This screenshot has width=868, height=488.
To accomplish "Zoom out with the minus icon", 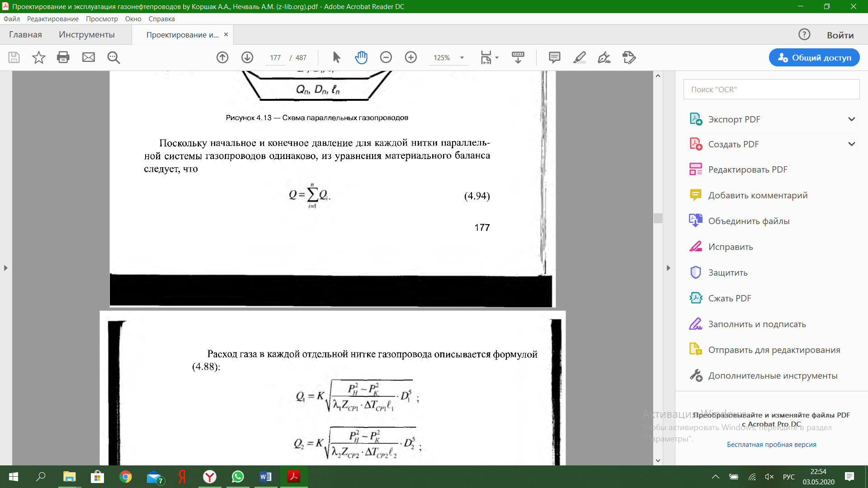I will (386, 57).
